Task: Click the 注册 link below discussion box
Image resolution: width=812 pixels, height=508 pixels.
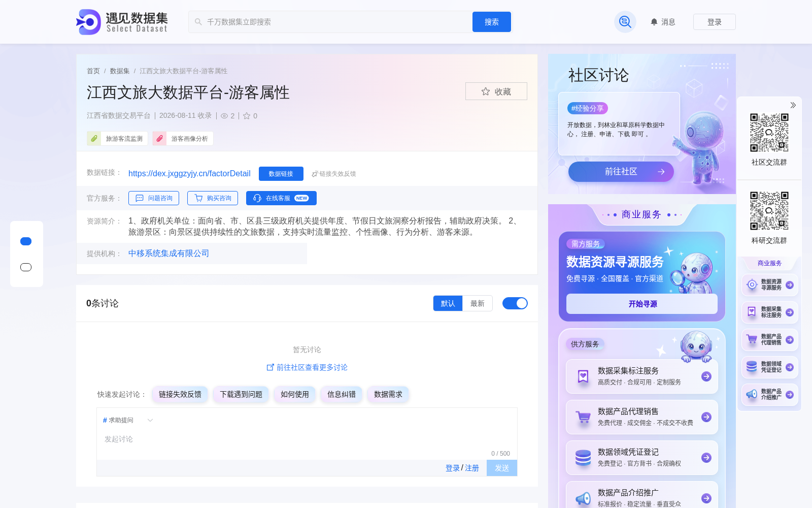Action: pyautogui.click(x=472, y=468)
